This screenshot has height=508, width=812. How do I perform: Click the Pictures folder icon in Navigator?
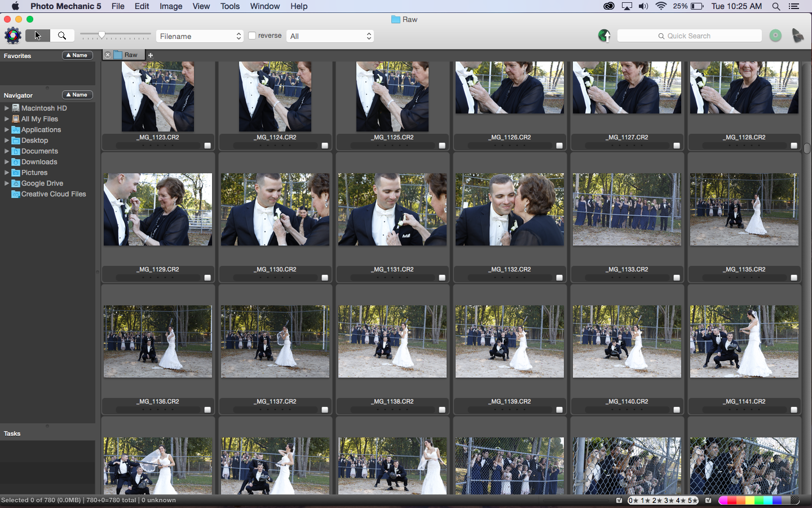(16, 173)
